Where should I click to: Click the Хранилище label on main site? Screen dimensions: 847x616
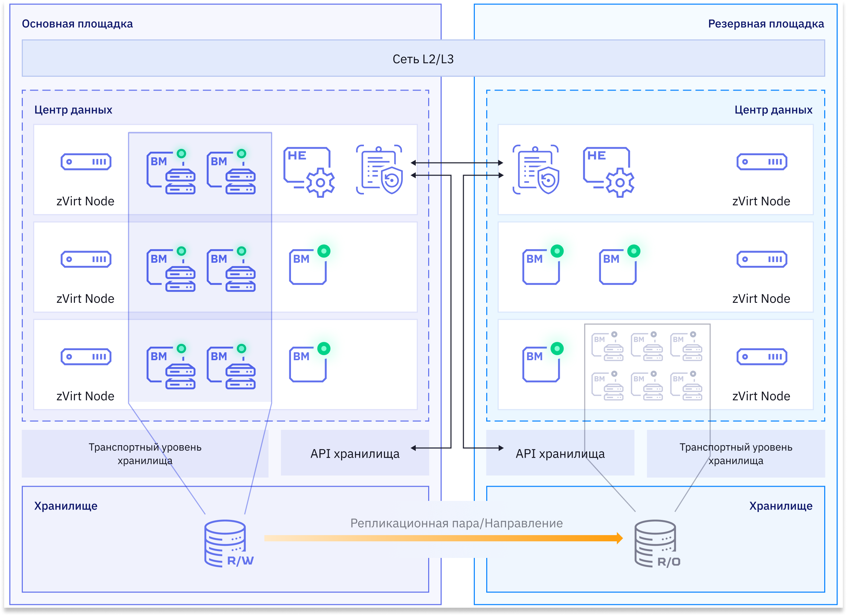(66, 506)
